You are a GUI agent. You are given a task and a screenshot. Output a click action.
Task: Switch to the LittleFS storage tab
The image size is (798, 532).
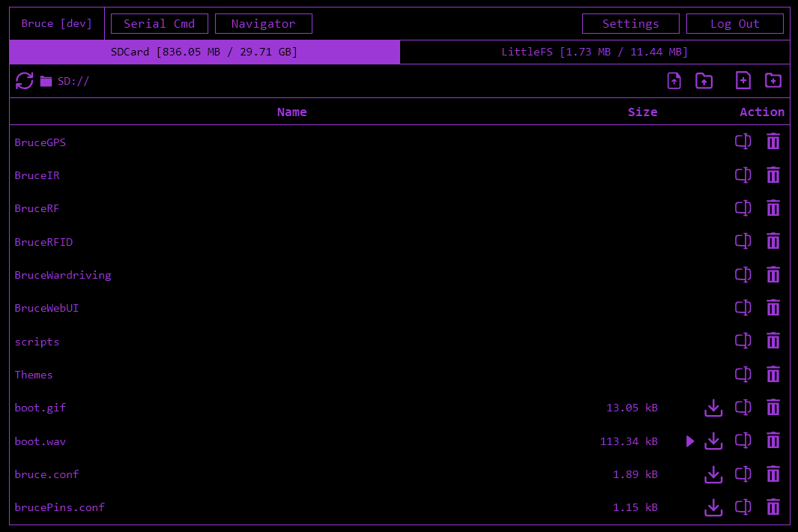[594, 52]
